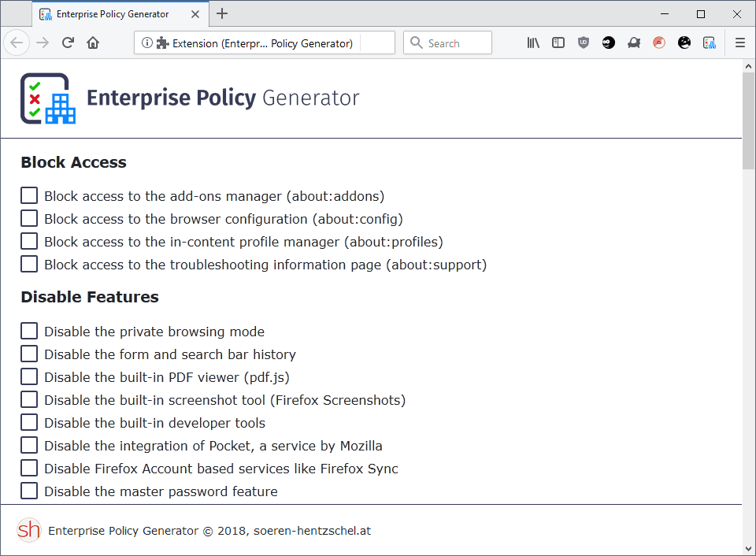Enable Disable the integration of Pocket

29,446
